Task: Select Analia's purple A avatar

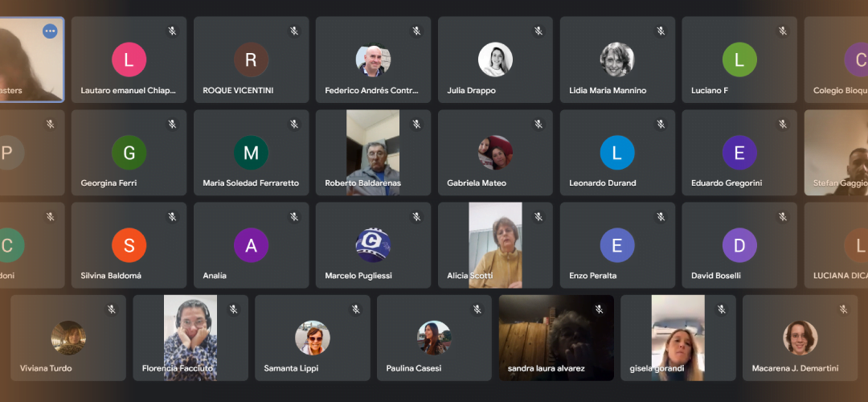Action: point(251,244)
